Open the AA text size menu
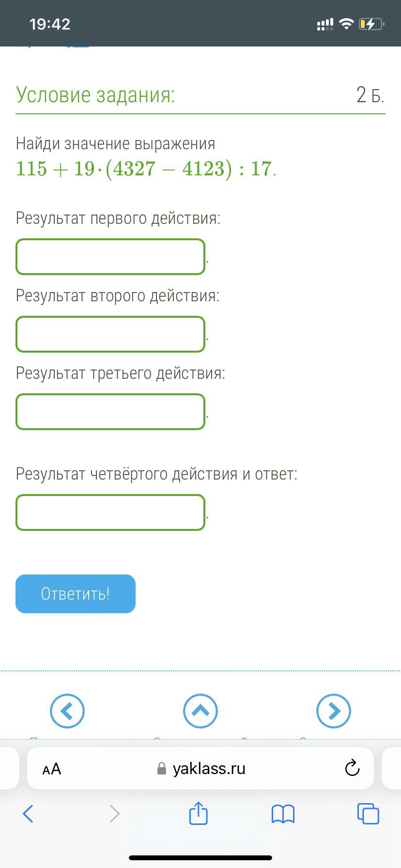The width and height of the screenshot is (401, 868). tap(52, 769)
